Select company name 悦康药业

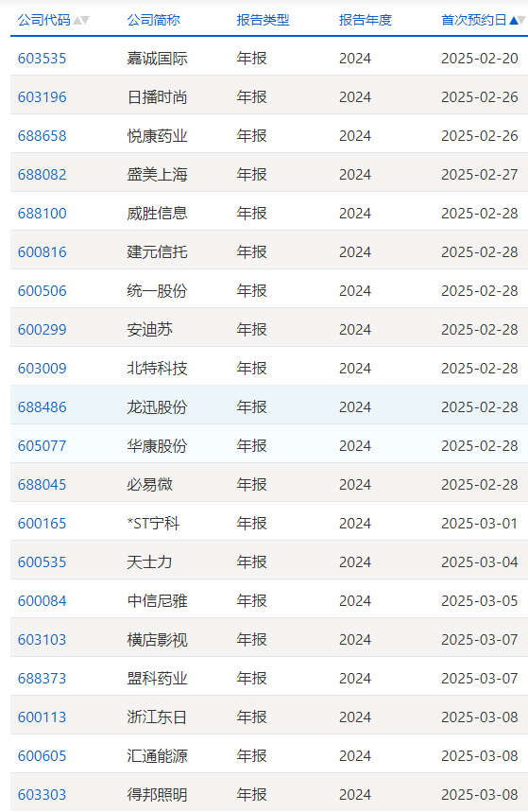(158, 136)
